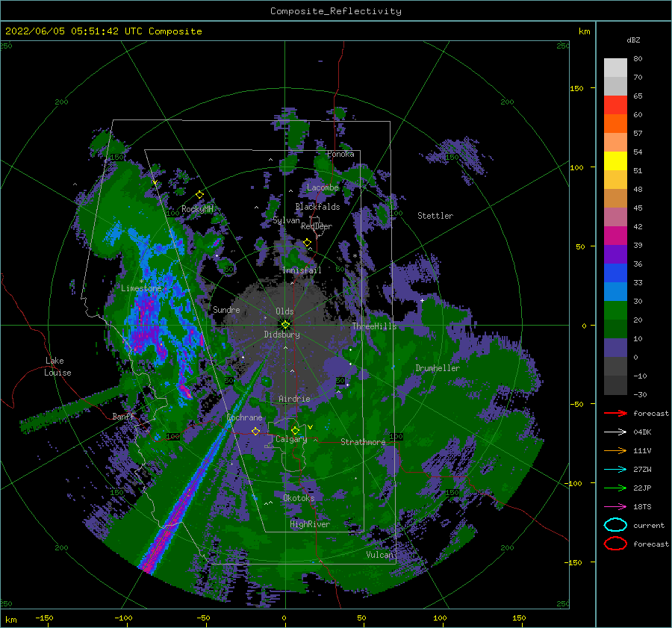This screenshot has width=672, height=628.
Task: Click the dBZ legend heading
Action: (x=633, y=40)
